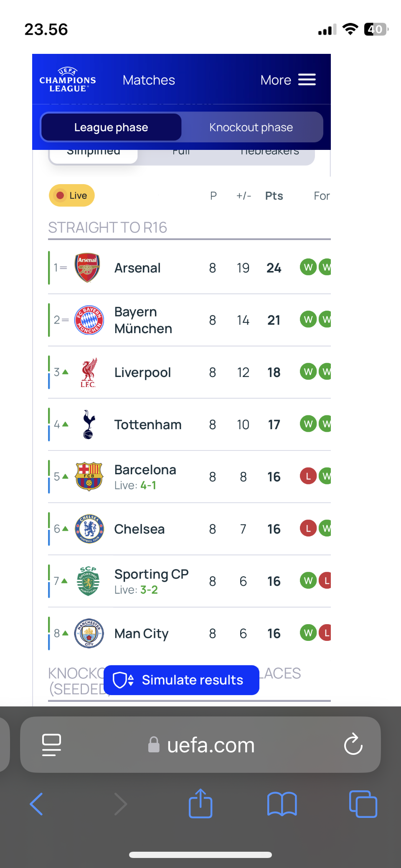Tap the Liverpool club crest
Image resolution: width=401 pixels, height=868 pixels.
coord(89,372)
